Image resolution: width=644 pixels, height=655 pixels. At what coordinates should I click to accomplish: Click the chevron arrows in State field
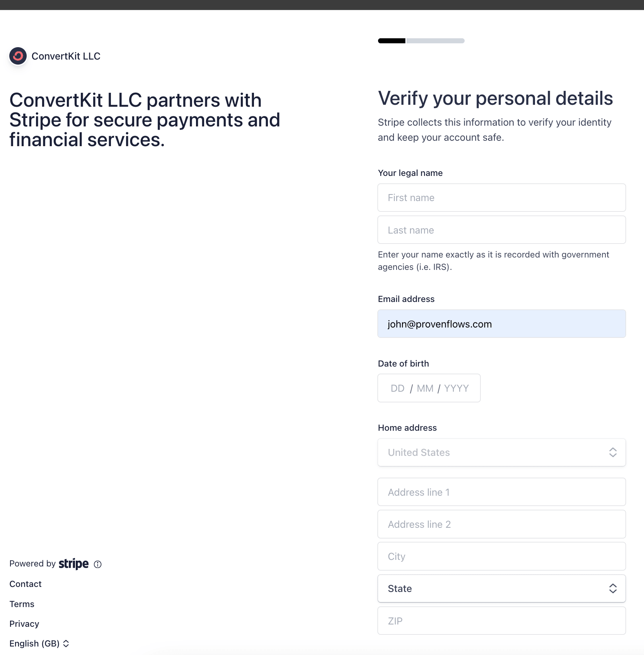[x=613, y=588]
